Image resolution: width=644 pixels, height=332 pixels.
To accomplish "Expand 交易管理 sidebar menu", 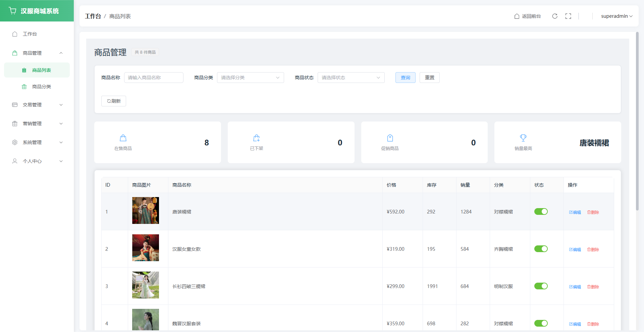I will click(x=37, y=105).
